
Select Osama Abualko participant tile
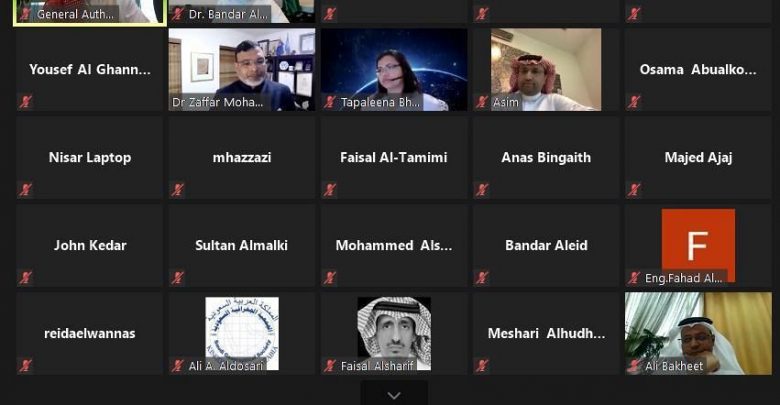pos(698,70)
